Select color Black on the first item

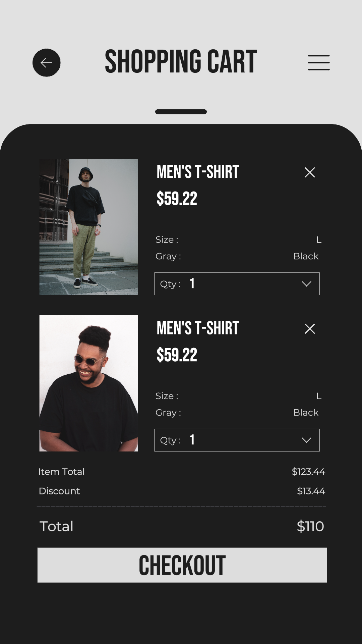(306, 256)
